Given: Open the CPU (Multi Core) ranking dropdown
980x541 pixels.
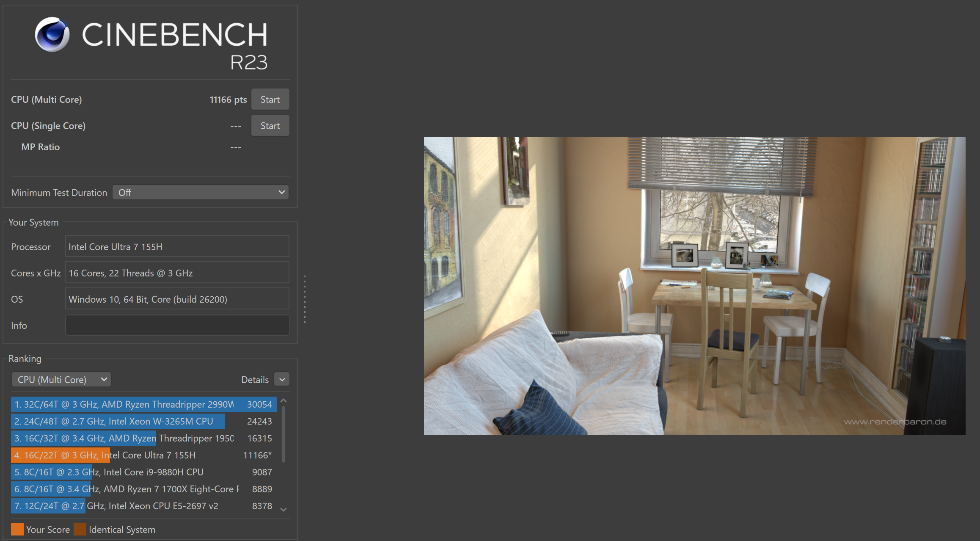Looking at the screenshot, I should (x=61, y=380).
